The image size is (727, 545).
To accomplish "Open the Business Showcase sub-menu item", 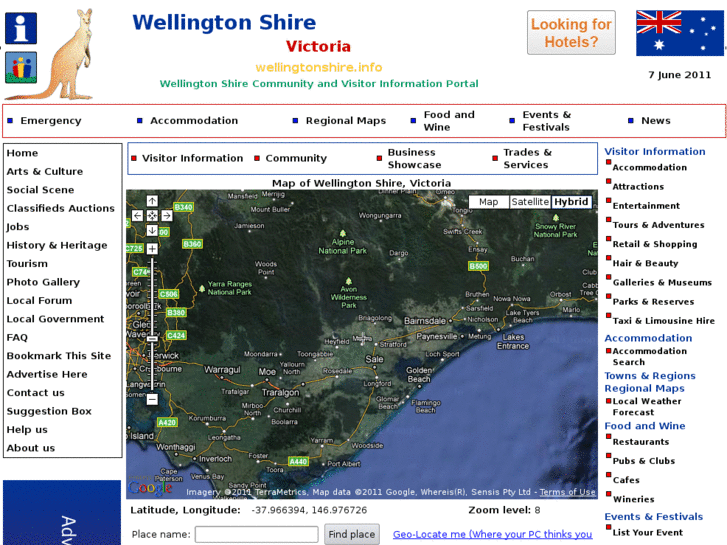I will click(x=415, y=159).
